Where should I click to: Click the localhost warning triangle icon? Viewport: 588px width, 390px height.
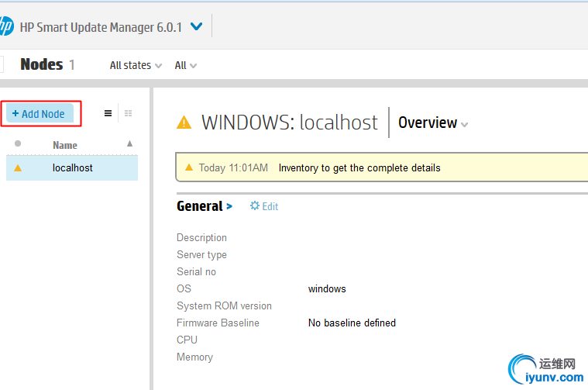point(18,167)
